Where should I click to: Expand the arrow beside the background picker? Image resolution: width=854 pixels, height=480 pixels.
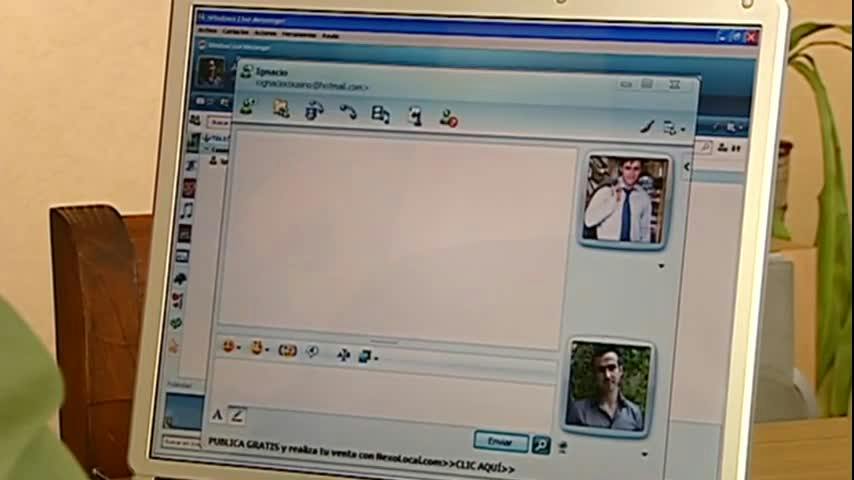coord(376,358)
